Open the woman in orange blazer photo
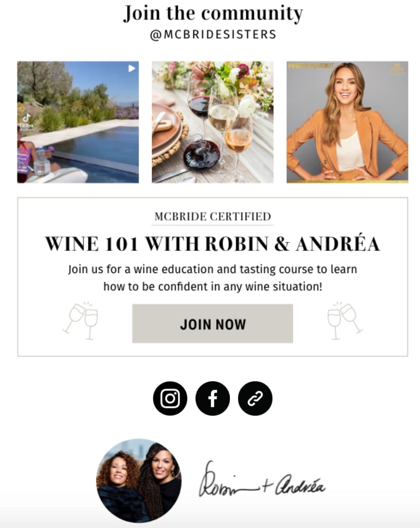 (347, 122)
